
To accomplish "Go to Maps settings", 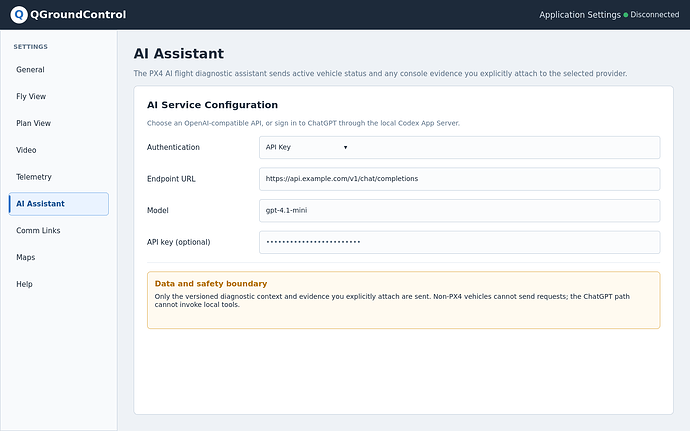I will [59, 258].
